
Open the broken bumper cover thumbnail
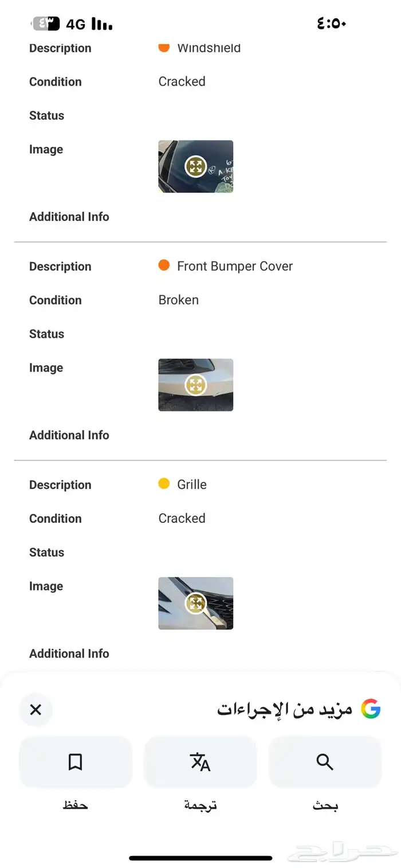pyautogui.click(x=196, y=385)
